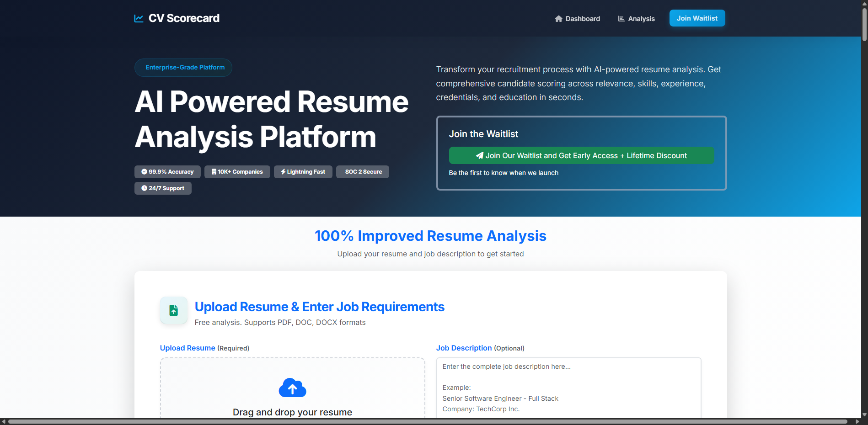The width and height of the screenshot is (868, 425).
Task: Click the CV Scorecard line-chart logo icon
Action: click(139, 18)
